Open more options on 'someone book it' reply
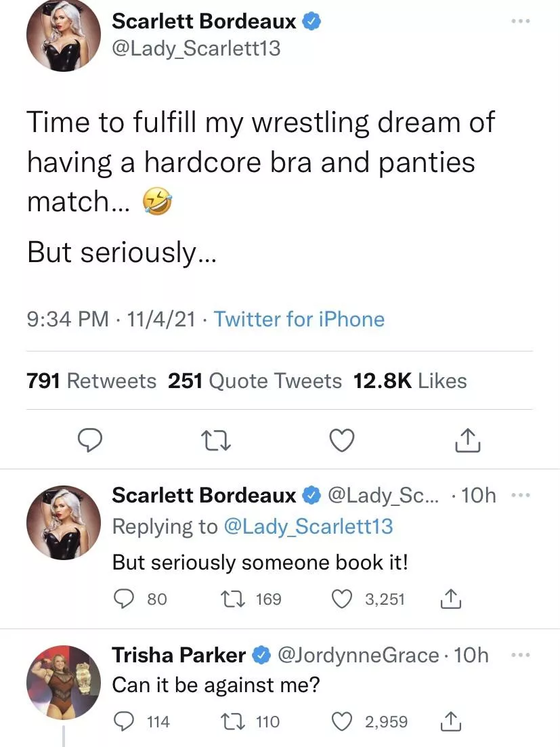Viewport: 560px width, 747px height. (520, 496)
